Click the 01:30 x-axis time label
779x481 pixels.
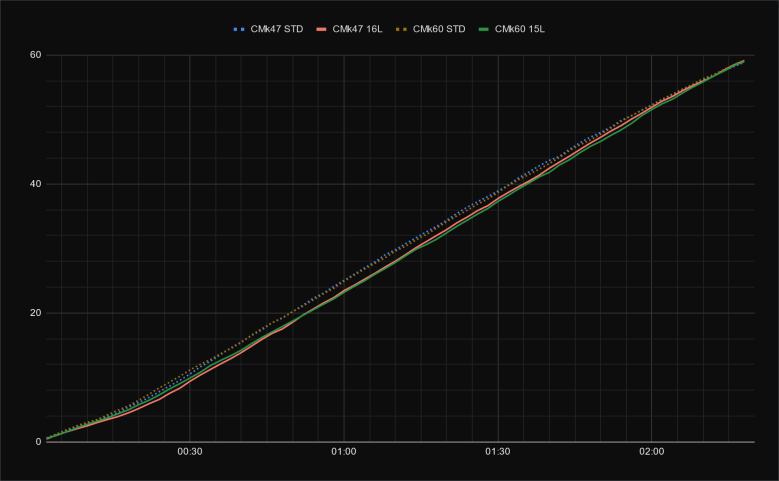tap(497, 452)
